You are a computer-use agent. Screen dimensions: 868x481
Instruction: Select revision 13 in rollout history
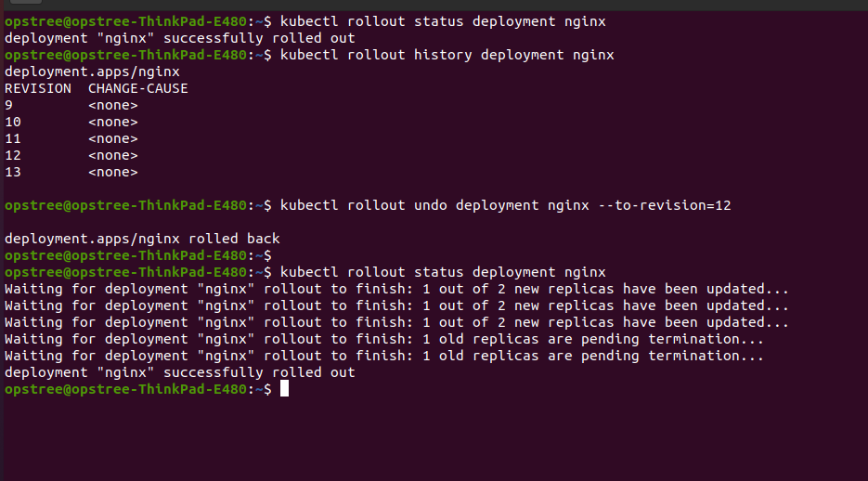click(13, 172)
